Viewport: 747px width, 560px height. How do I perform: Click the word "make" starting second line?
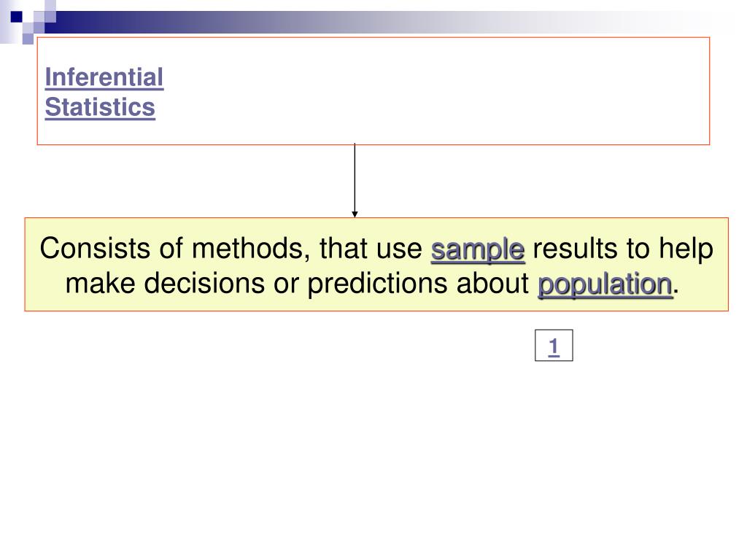click(101, 284)
